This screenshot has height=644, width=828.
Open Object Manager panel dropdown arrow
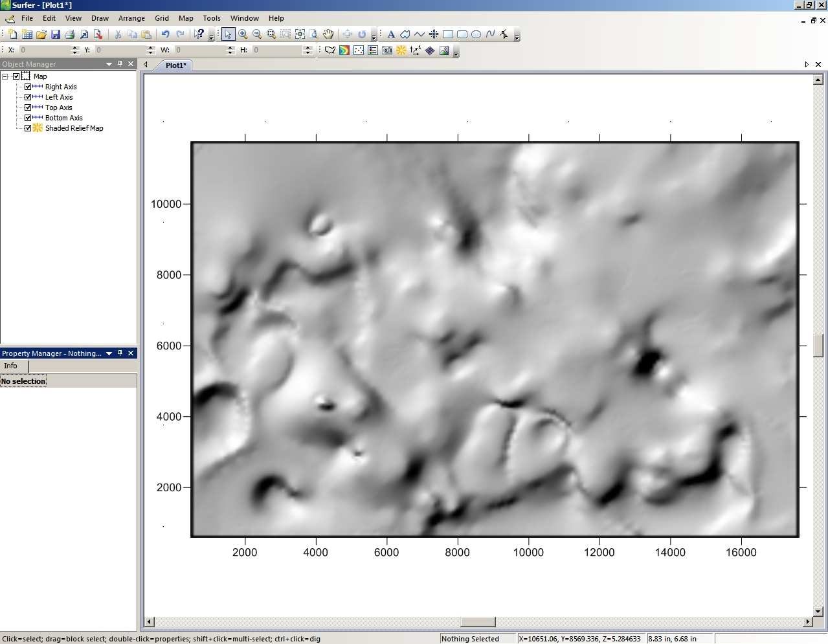click(109, 64)
